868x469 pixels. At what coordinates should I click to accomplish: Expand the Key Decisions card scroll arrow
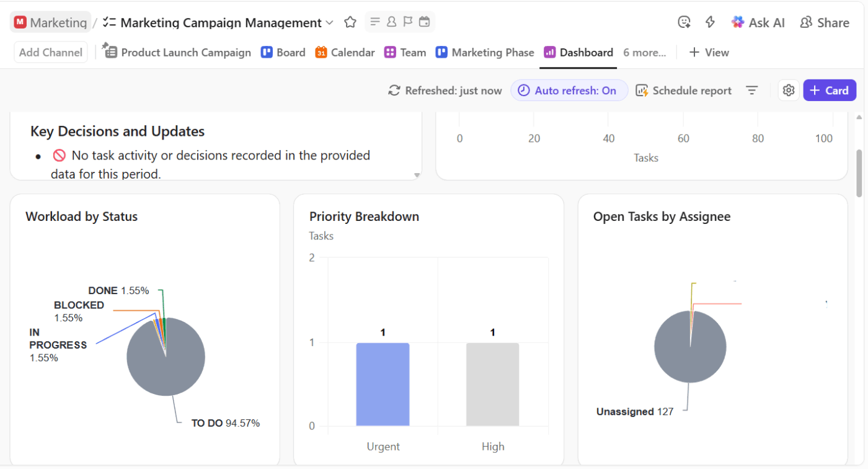415,176
